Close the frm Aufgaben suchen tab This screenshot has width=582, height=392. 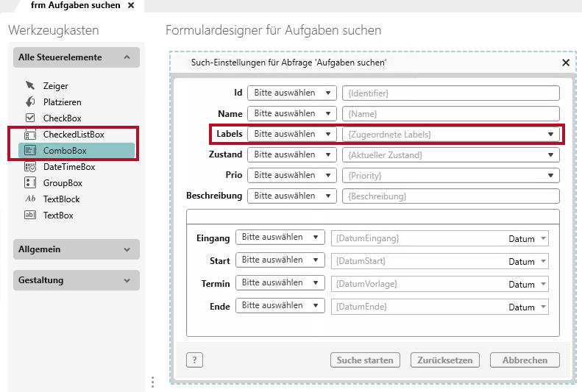131,6
